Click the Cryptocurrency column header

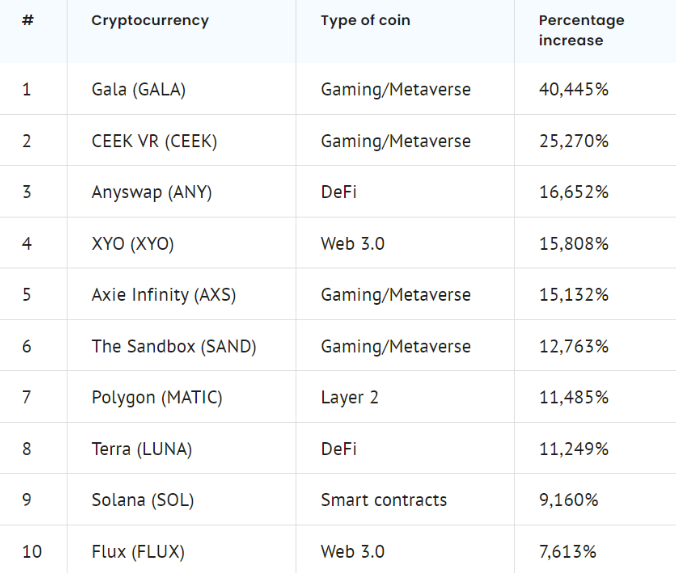pyautogui.click(x=150, y=21)
